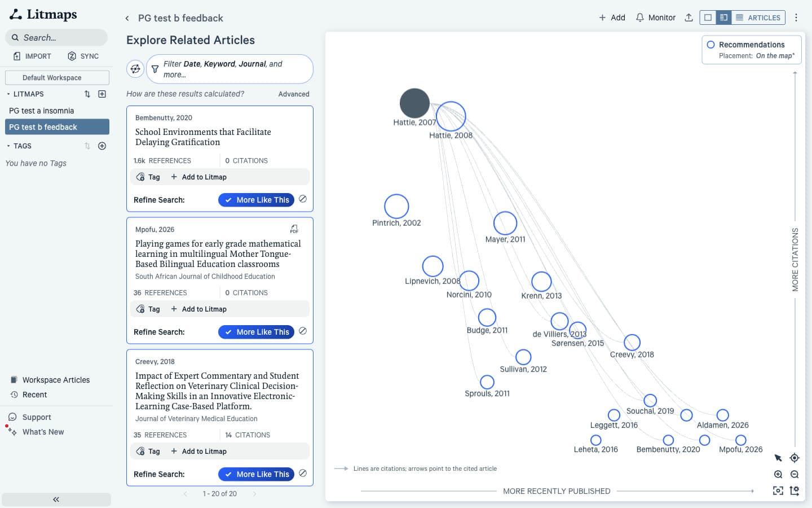Click the Add button in top toolbar
This screenshot has width=812, height=508.
click(x=612, y=17)
